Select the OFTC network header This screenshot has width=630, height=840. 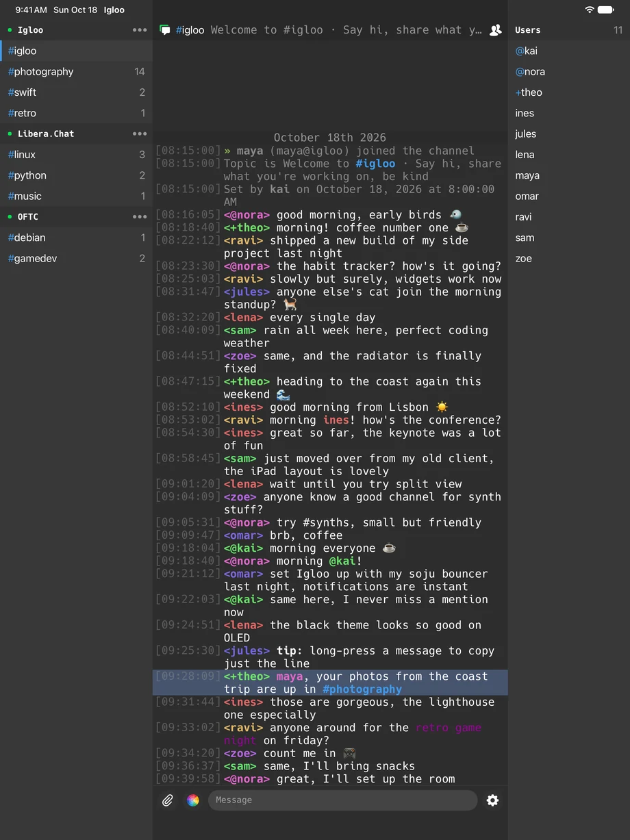coord(76,216)
